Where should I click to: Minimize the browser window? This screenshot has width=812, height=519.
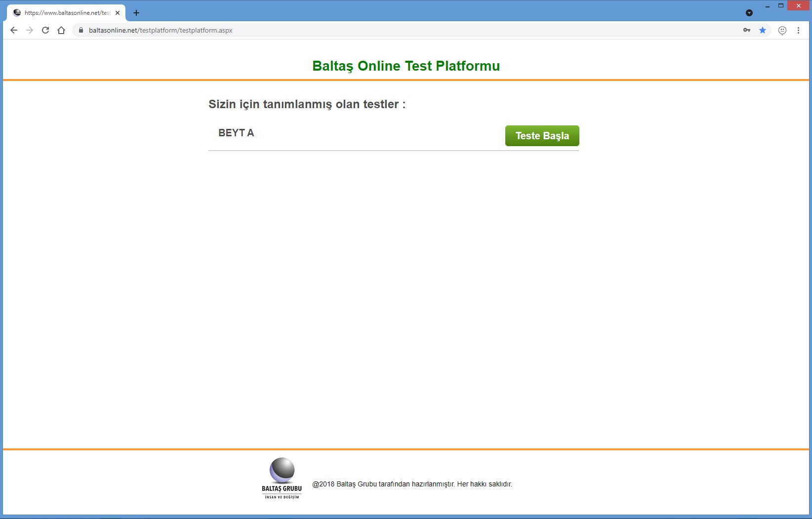(x=768, y=6)
